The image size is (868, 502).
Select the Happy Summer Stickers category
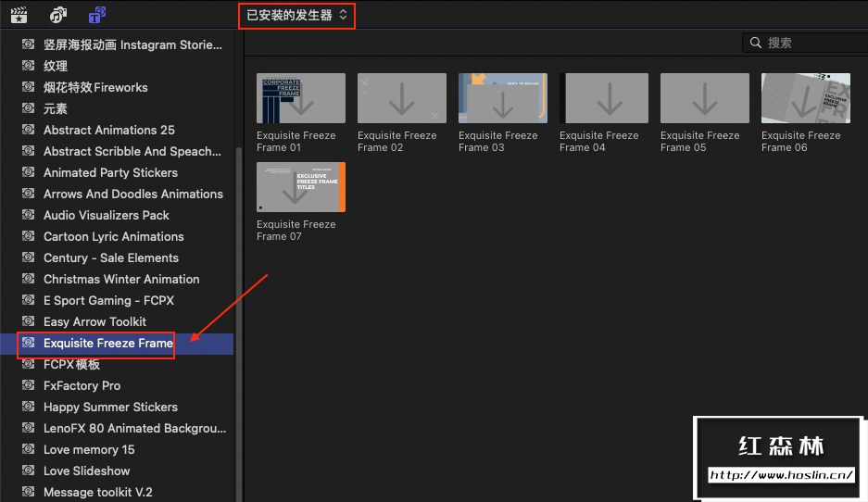117,407
